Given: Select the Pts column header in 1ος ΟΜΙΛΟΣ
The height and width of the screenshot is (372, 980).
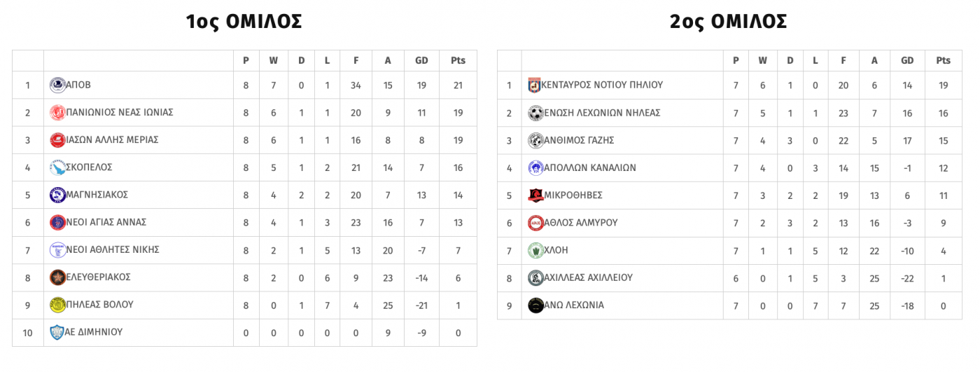Looking at the screenshot, I should [x=458, y=61].
